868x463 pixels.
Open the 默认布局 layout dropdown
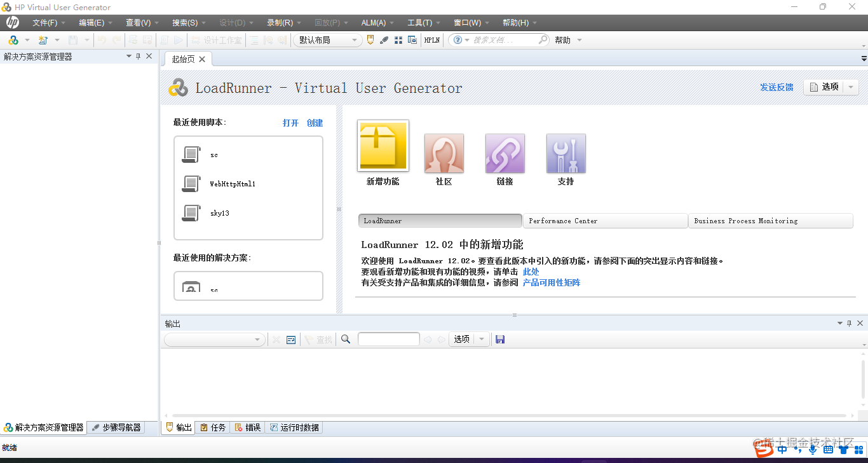(355, 39)
